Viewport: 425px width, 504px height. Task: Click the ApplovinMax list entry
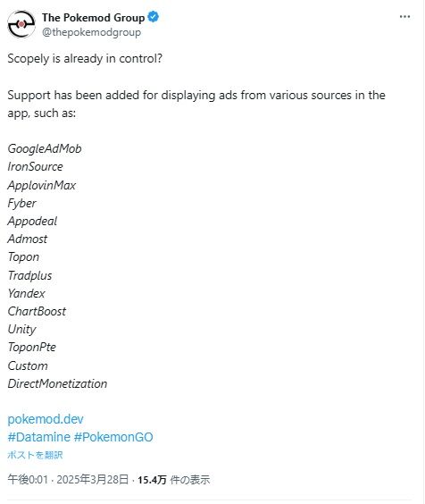tap(42, 185)
